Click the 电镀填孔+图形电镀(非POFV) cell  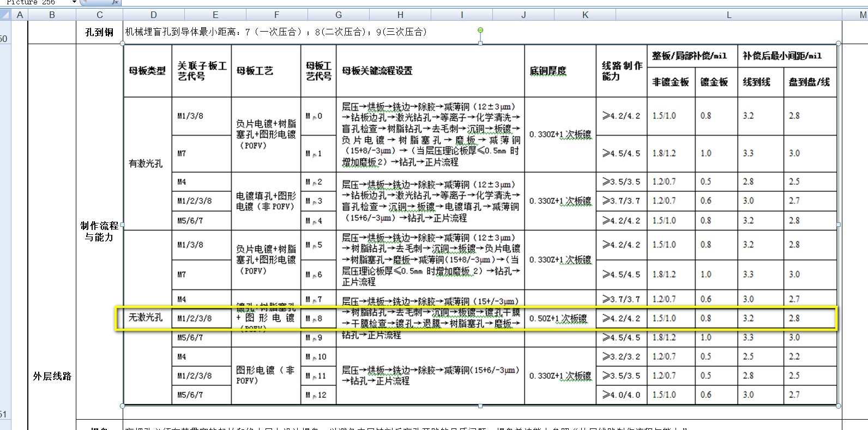pyautogui.click(x=266, y=201)
